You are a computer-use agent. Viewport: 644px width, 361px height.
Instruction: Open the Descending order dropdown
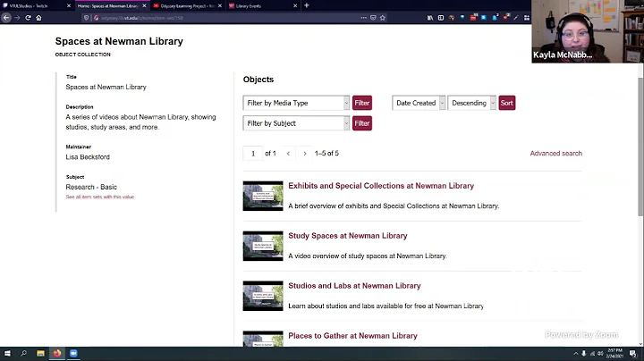click(472, 103)
